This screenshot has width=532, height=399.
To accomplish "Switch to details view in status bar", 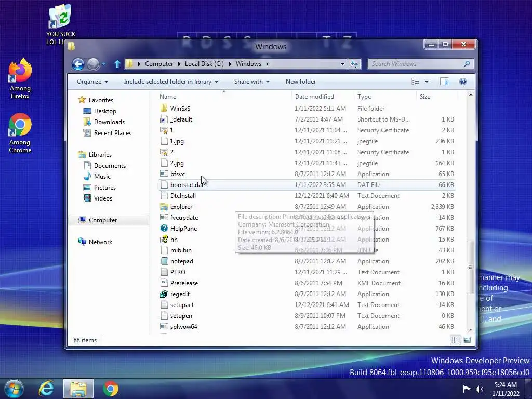I will coord(456,340).
